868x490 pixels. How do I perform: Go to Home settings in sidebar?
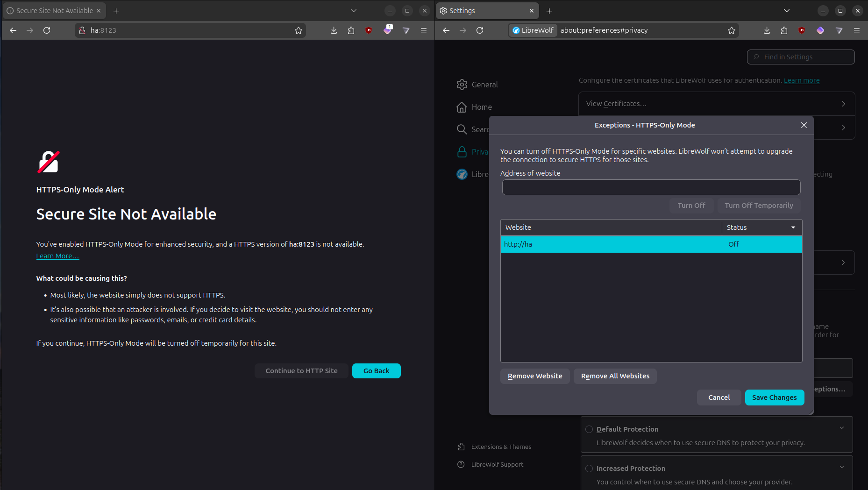point(481,107)
